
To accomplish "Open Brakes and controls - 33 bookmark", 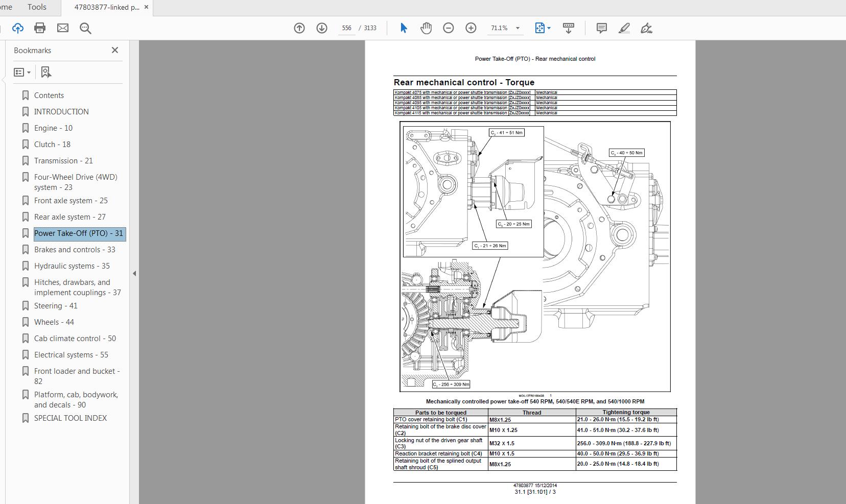I will click(75, 250).
